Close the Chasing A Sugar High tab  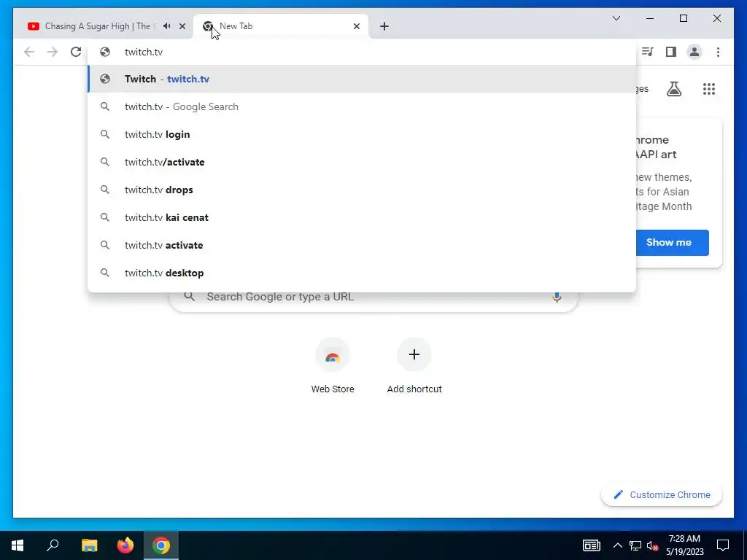click(182, 26)
